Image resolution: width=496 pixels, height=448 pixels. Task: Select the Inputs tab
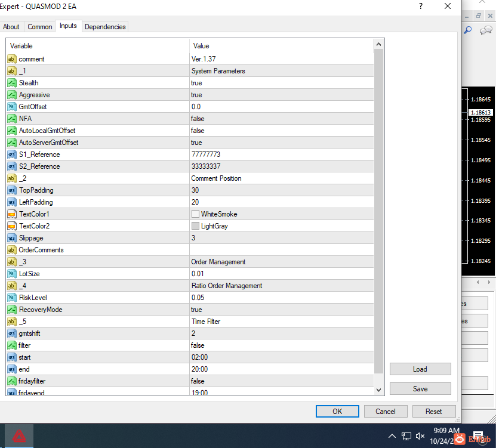68,26
